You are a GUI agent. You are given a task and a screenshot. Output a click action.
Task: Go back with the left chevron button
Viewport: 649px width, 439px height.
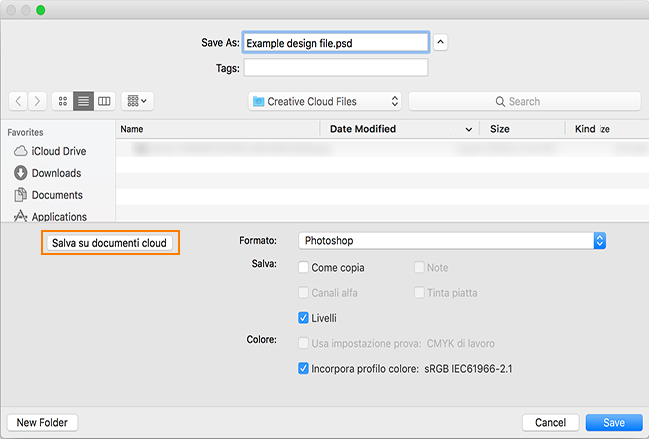tap(18, 101)
